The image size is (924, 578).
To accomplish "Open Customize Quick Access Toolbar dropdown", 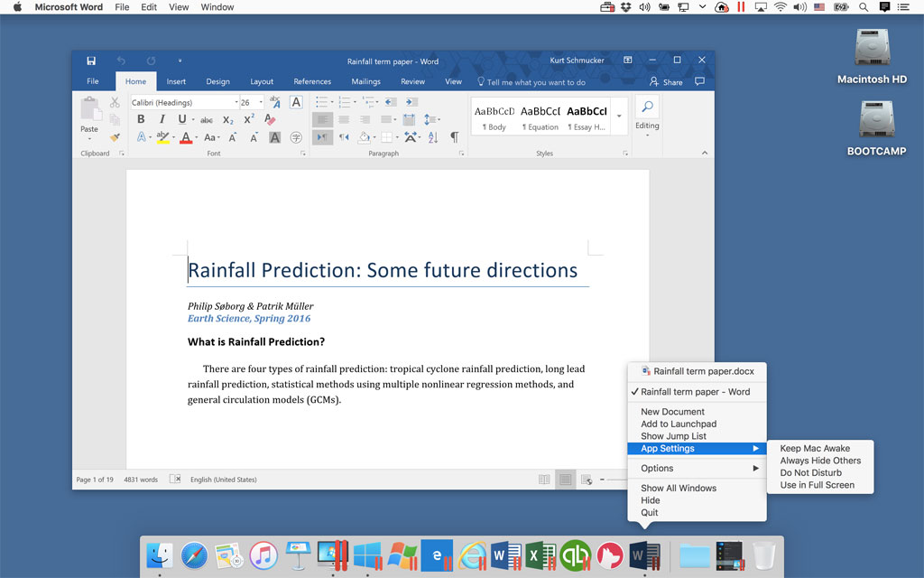I will coord(180,61).
